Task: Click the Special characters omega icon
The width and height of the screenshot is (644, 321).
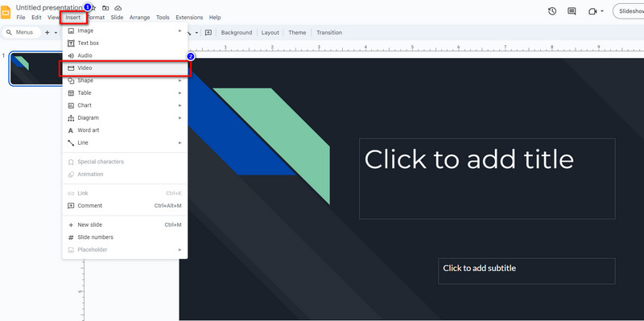Action: click(x=71, y=162)
